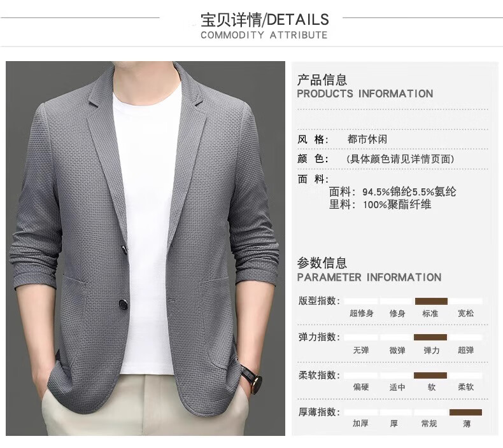This screenshot has height=448, width=503.
Task: Click the gray blazer product photo
Action: pos(145,249)
